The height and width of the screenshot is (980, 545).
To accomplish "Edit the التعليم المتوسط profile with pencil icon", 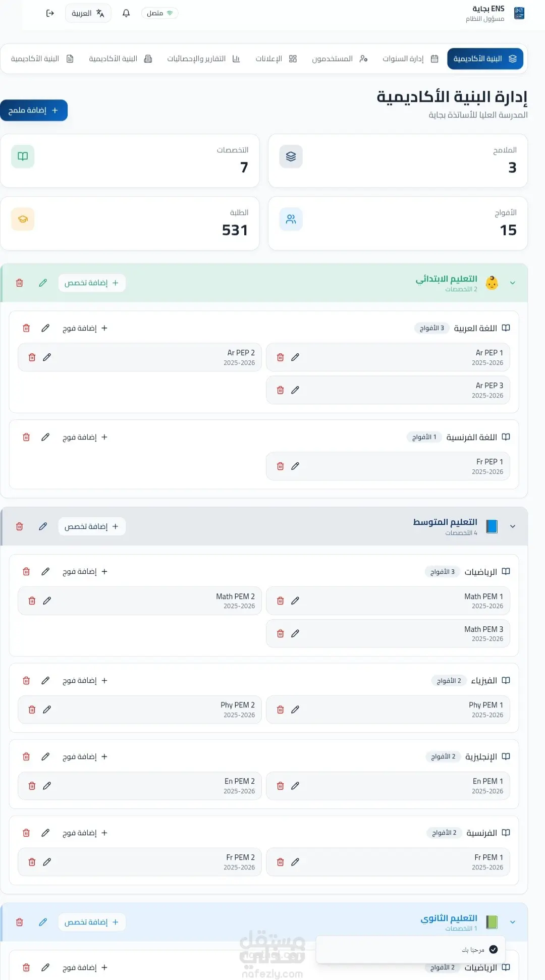I will coord(43,526).
